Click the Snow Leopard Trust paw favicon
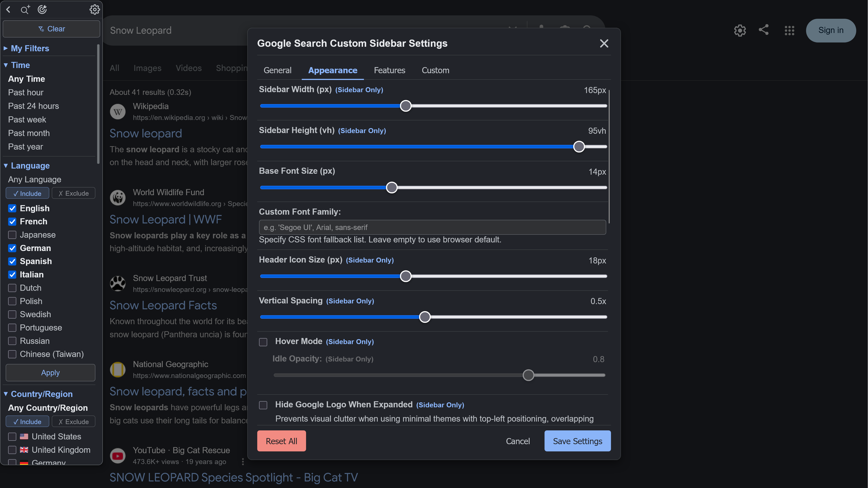Viewport: 868px width, 488px height. (118, 284)
